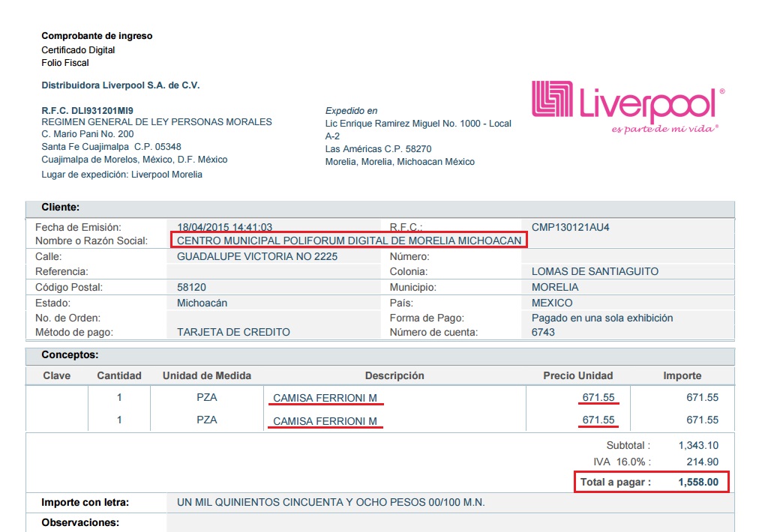Click the "Fecha de Emisión:" label
This screenshot has width=762, height=532.
pyautogui.click(x=78, y=227)
